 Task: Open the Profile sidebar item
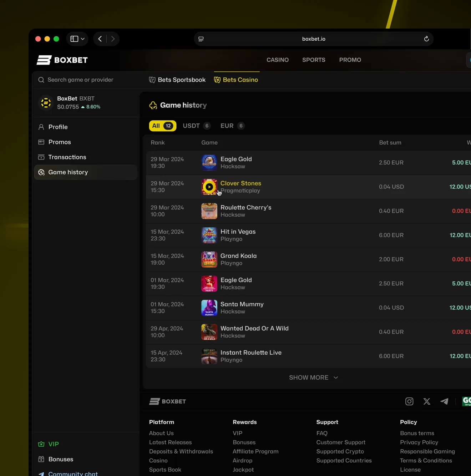[x=86, y=127]
